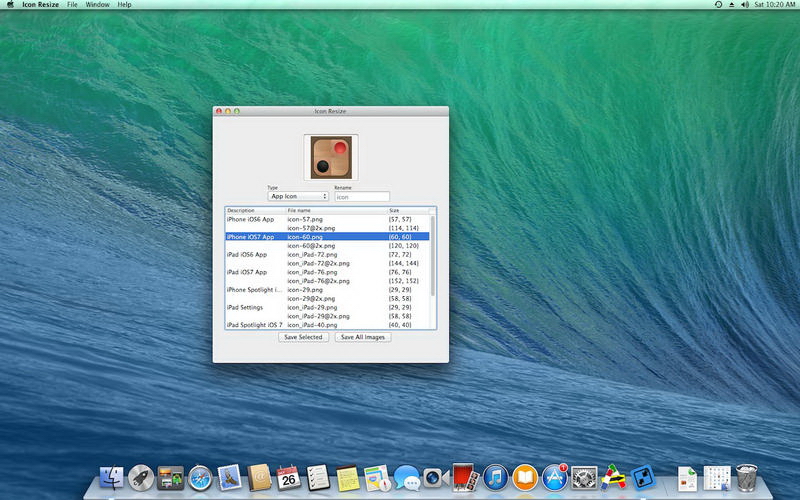This screenshot has height=500, width=800.
Task: Click the game icon preview thumbnail
Action: (x=330, y=157)
